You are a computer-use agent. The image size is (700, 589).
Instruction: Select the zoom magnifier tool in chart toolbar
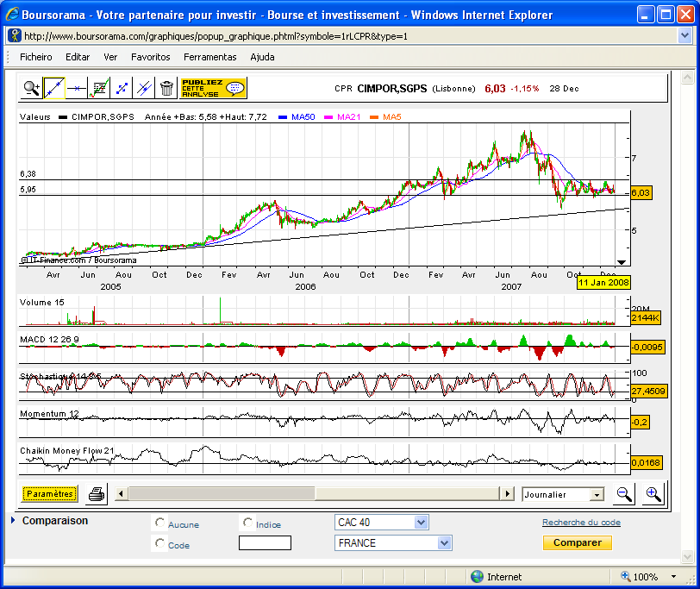[32, 88]
